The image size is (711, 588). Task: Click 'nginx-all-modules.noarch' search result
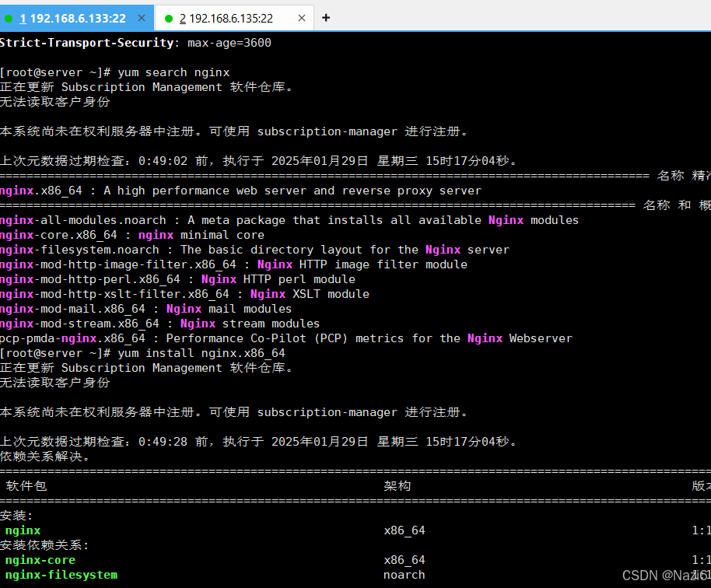pyautogui.click(x=289, y=220)
